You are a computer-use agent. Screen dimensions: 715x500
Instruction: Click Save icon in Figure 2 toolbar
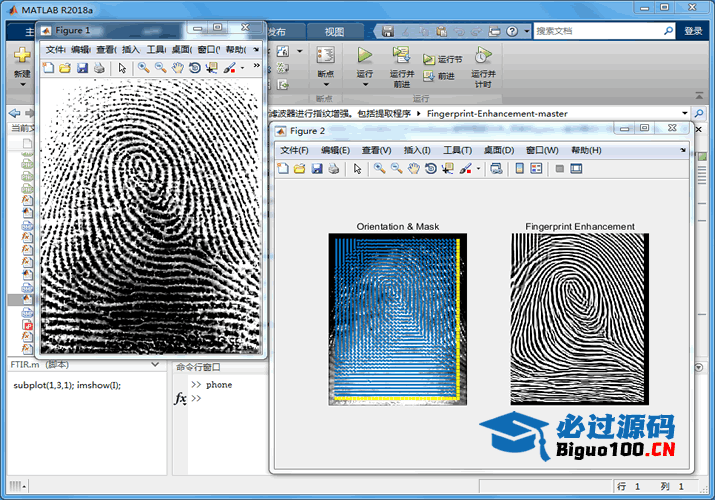point(317,169)
